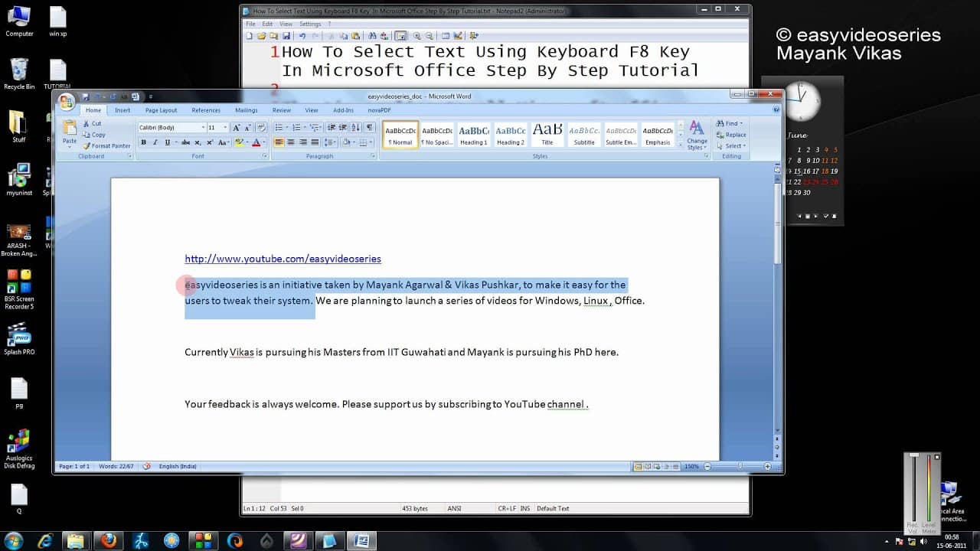Activate the Format Painter tool

click(x=106, y=145)
